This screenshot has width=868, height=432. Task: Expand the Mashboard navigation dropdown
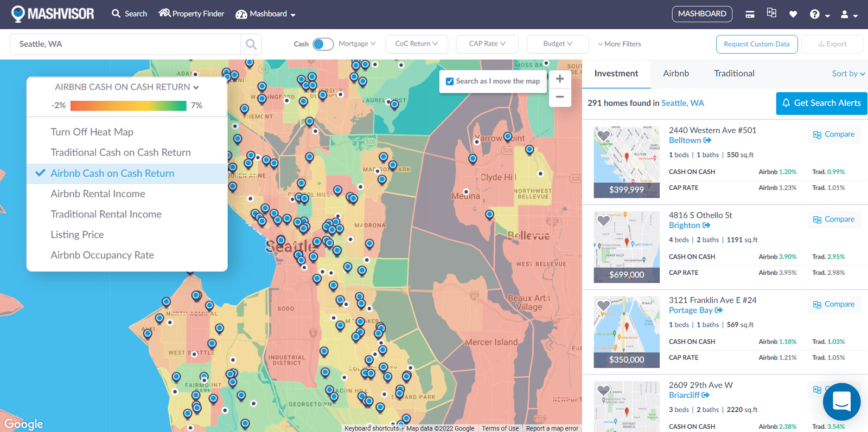[x=265, y=14]
